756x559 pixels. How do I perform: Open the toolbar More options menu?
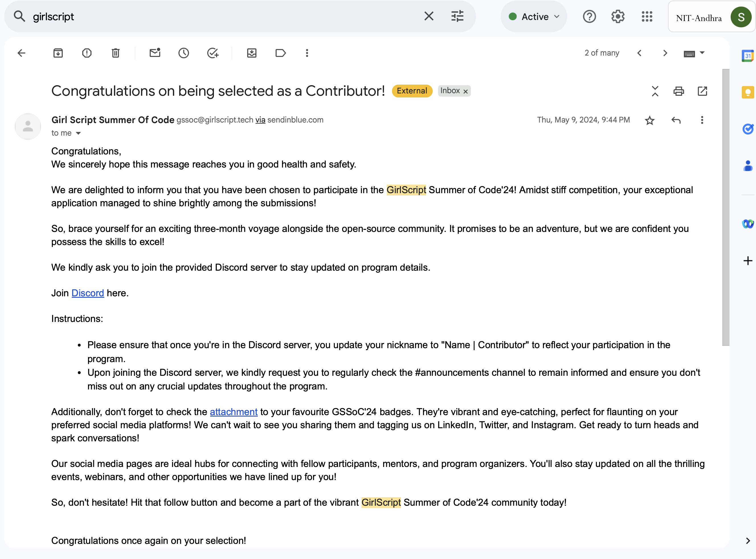(x=307, y=53)
